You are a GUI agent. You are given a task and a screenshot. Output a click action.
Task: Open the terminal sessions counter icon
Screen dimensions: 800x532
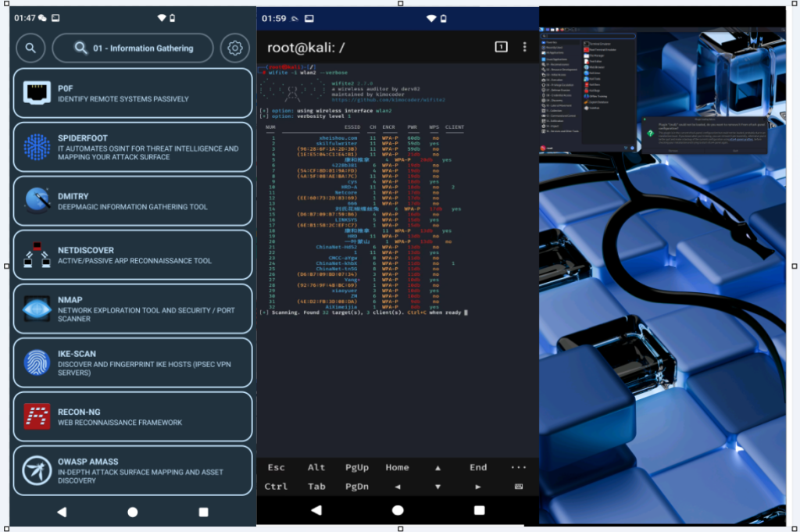pos(501,47)
